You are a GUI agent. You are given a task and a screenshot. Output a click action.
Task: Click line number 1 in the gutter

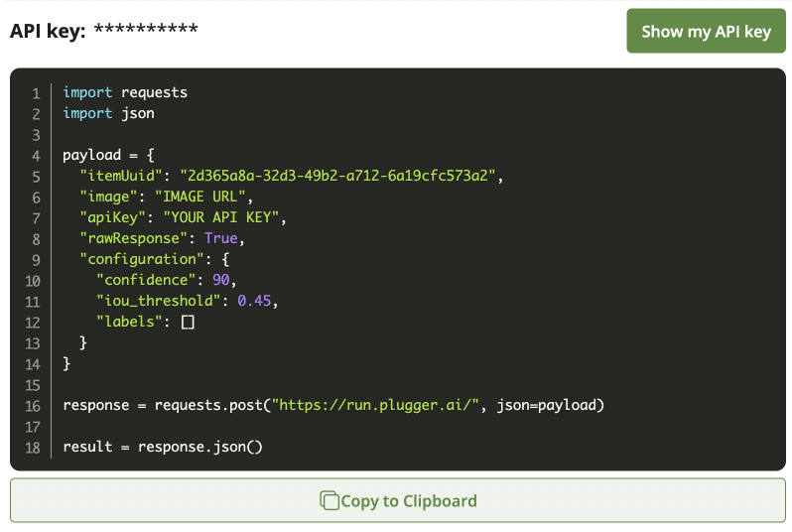tap(36, 92)
